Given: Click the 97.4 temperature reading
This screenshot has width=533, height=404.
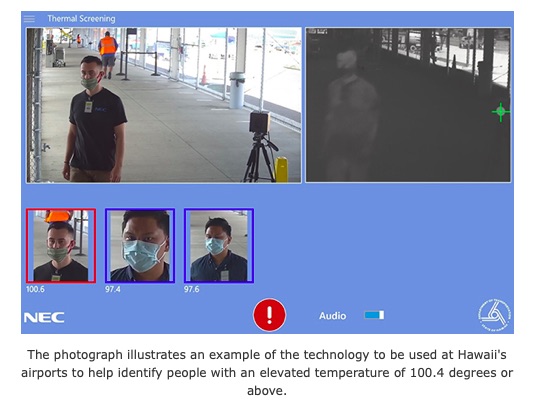Looking at the screenshot, I should tap(113, 289).
